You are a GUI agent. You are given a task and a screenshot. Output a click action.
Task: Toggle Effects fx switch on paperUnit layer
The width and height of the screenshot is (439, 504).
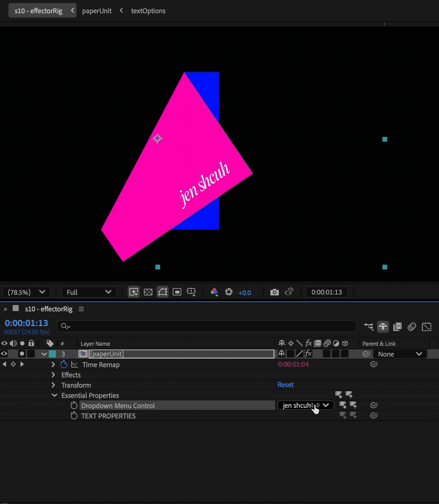click(309, 354)
